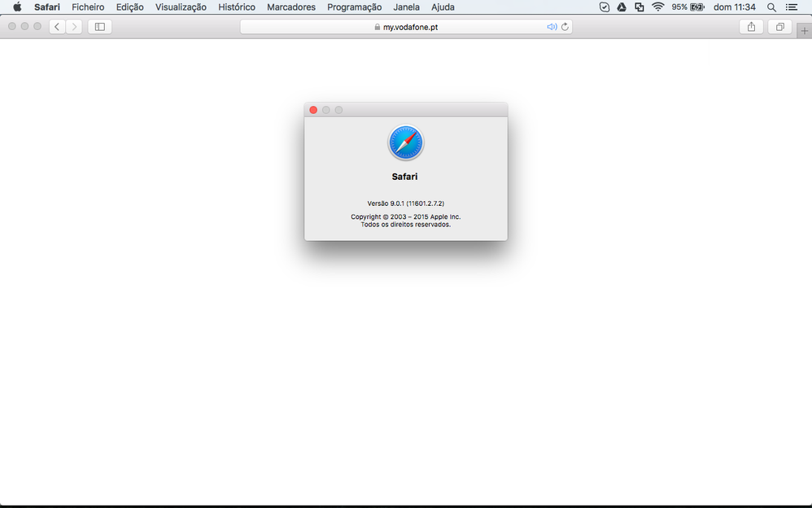Mute the tab audio speaker icon
812x508 pixels.
pos(552,27)
